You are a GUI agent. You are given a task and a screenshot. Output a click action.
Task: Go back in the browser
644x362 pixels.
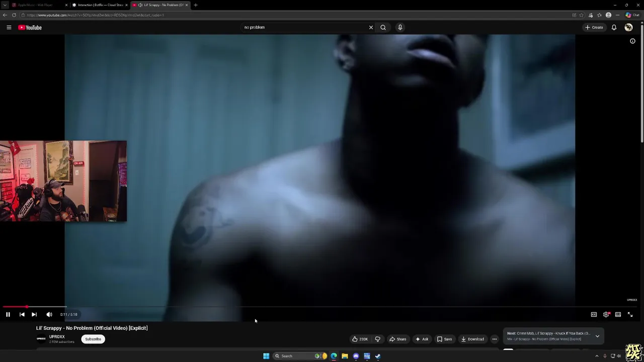click(5, 15)
